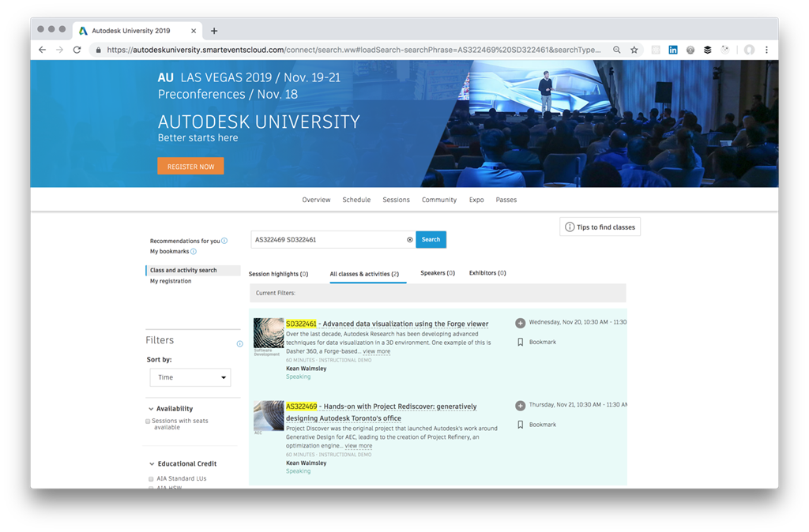Image resolution: width=809 pixels, height=532 pixels.
Task: Click the blue Search button
Action: [431, 239]
